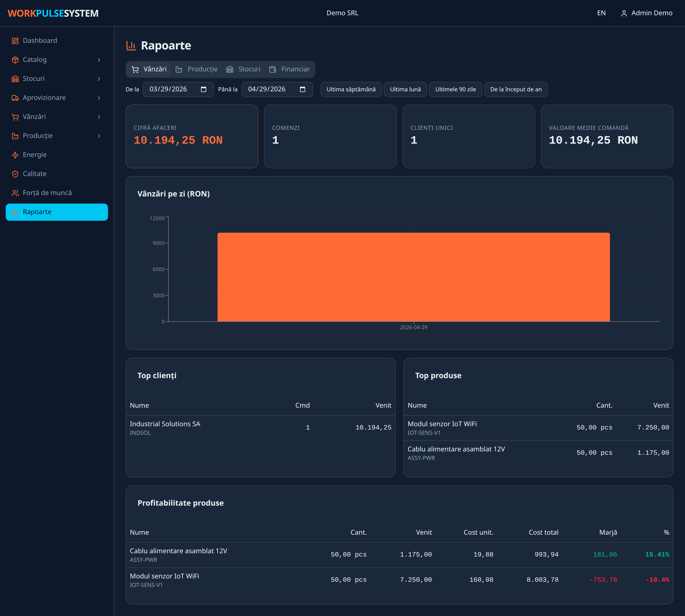Click the Energie lightning bolt icon
The image size is (685, 616).
point(15,155)
